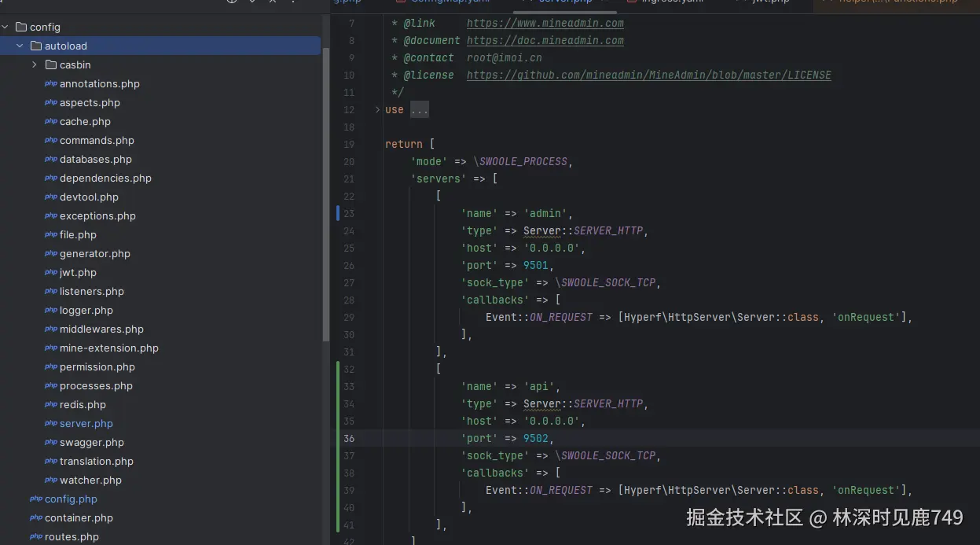Viewport: 980px width, 545px height.
Task: Open permission.php file
Action: point(97,366)
